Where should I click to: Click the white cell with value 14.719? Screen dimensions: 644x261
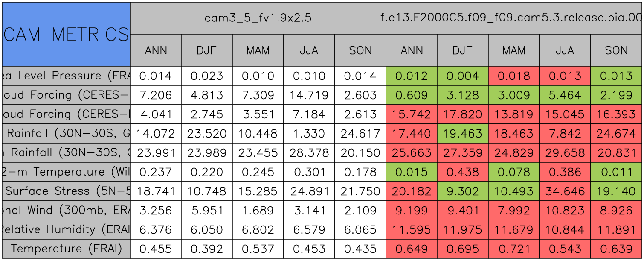pos(309,95)
